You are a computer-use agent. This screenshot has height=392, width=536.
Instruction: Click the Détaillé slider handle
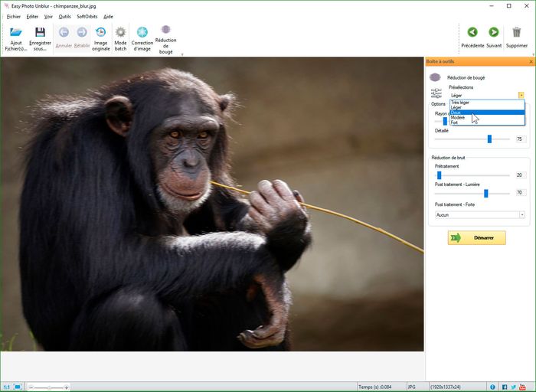[489, 139]
